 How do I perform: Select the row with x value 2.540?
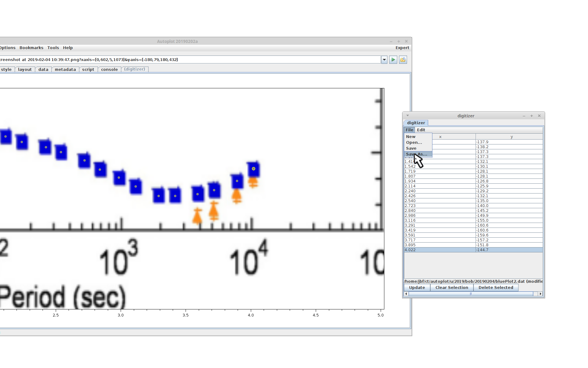pyautogui.click(x=473, y=201)
